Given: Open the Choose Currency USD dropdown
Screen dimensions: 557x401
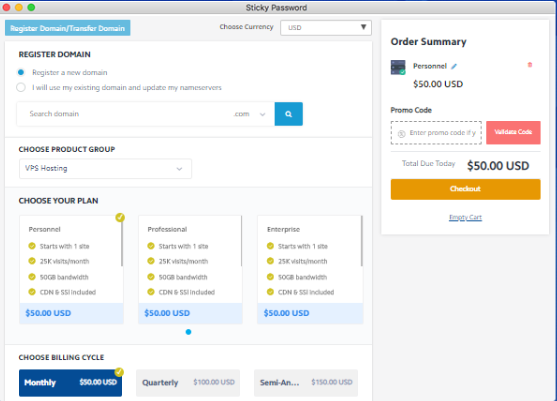Looking at the screenshot, I should 326,28.
